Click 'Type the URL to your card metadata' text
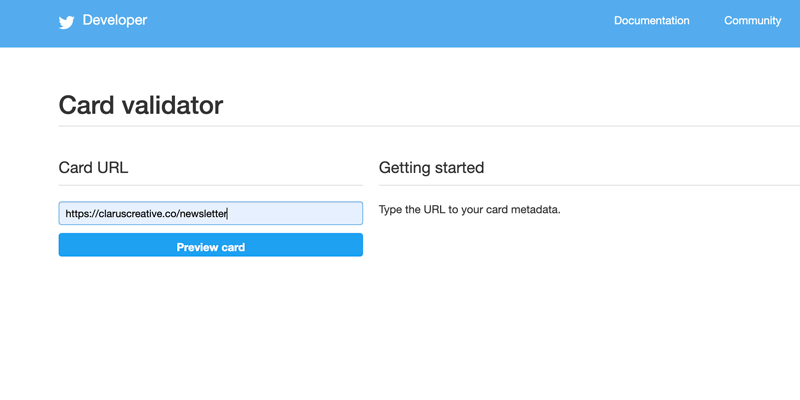 point(470,210)
